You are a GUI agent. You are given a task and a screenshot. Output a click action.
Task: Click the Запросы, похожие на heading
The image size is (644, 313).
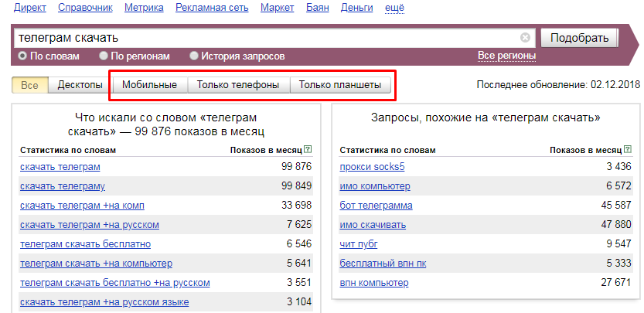tap(486, 118)
